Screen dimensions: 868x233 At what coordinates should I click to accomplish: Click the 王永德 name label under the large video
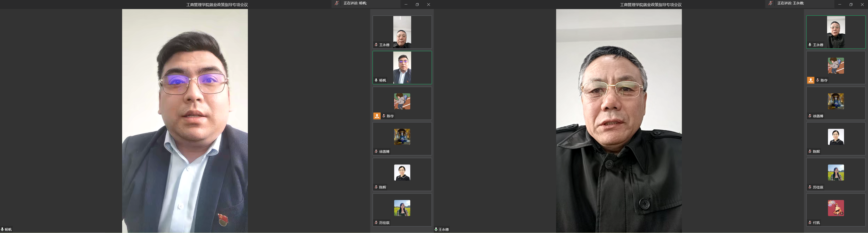pos(443,230)
